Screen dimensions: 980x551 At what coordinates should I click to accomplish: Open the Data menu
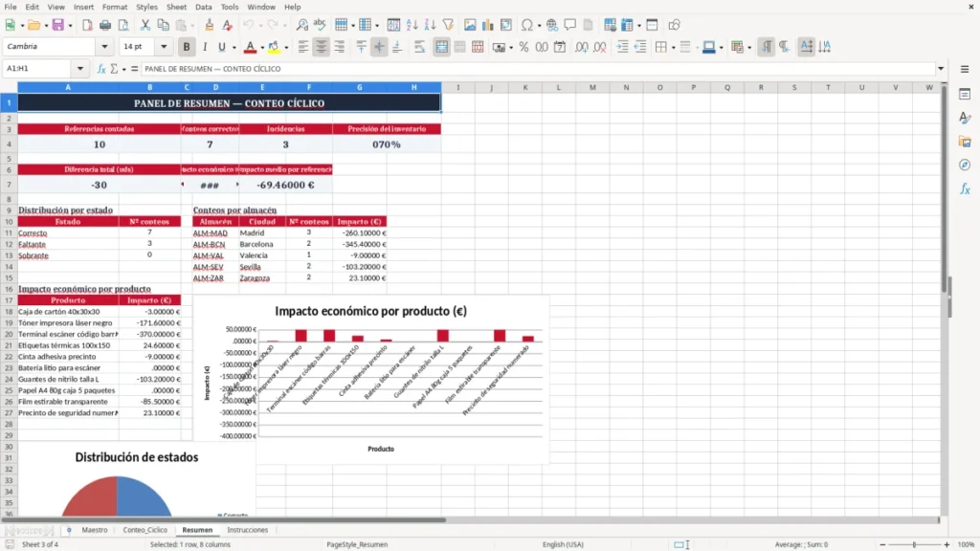pos(203,7)
